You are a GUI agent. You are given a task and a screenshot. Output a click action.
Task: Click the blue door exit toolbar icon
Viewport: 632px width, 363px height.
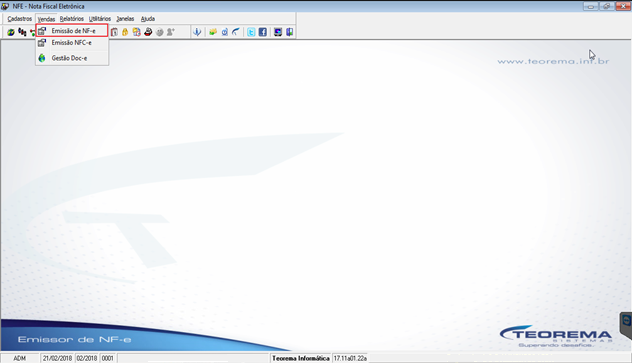pyautogui.click(x=289, y=32)
